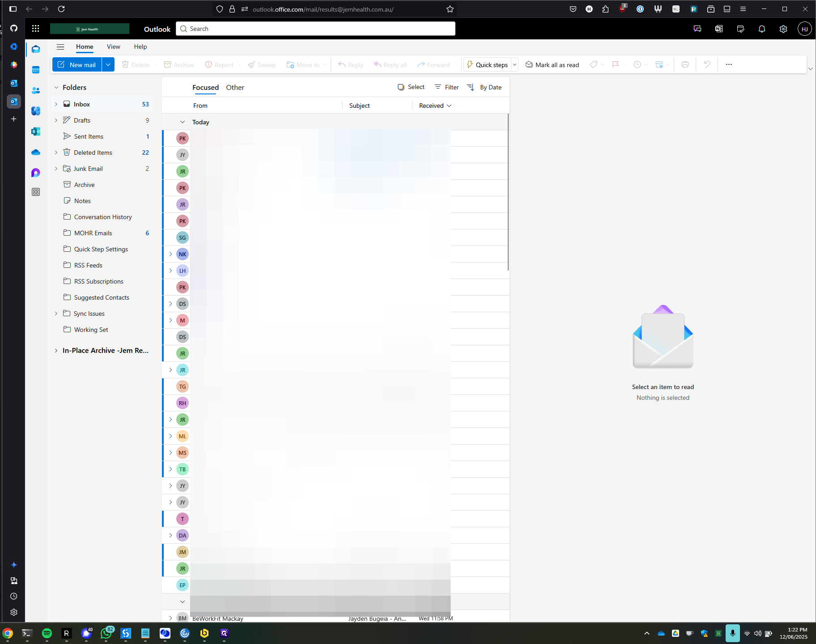This screenshot has width=816, height=644.
Task: Expand the NK conversation thread
Action: 170,254
